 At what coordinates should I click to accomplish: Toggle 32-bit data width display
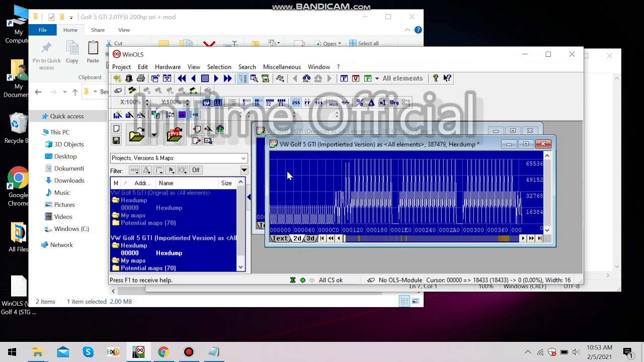(x=269, y=103)
